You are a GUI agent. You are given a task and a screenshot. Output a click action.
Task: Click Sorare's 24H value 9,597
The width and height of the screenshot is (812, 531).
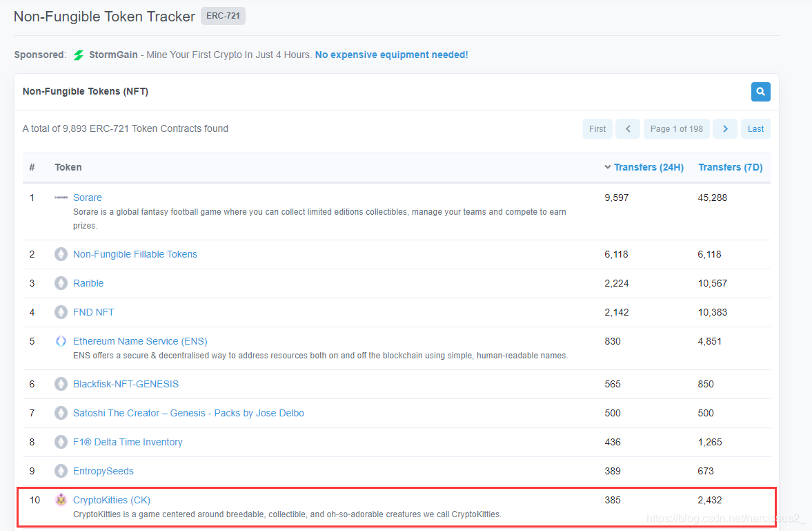[616, 197]
